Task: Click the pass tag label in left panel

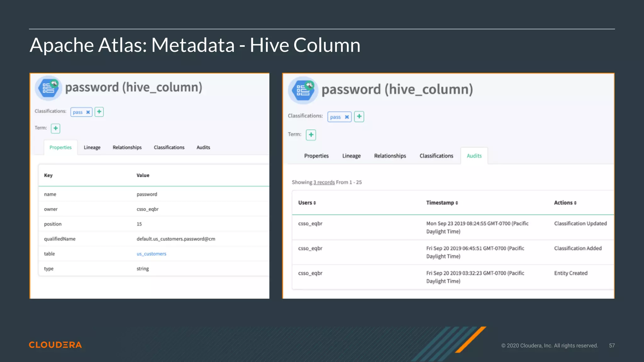Action: coord(78,112)
